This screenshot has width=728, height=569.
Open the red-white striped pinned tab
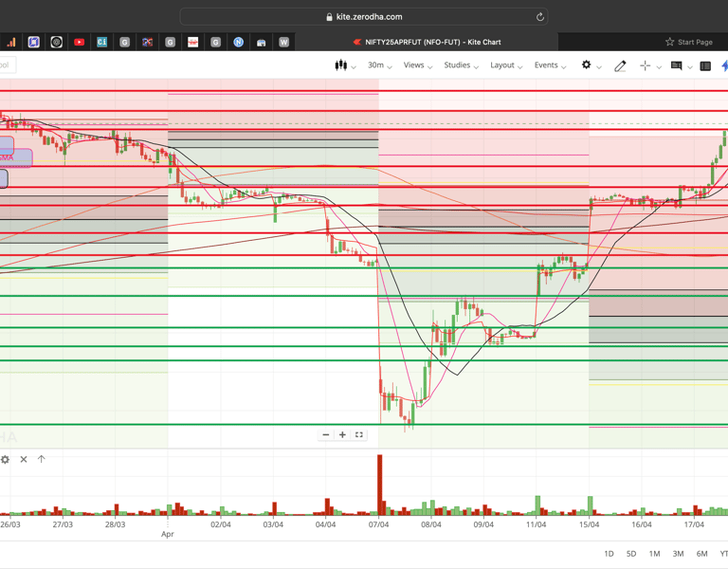[x=192, y=43]
